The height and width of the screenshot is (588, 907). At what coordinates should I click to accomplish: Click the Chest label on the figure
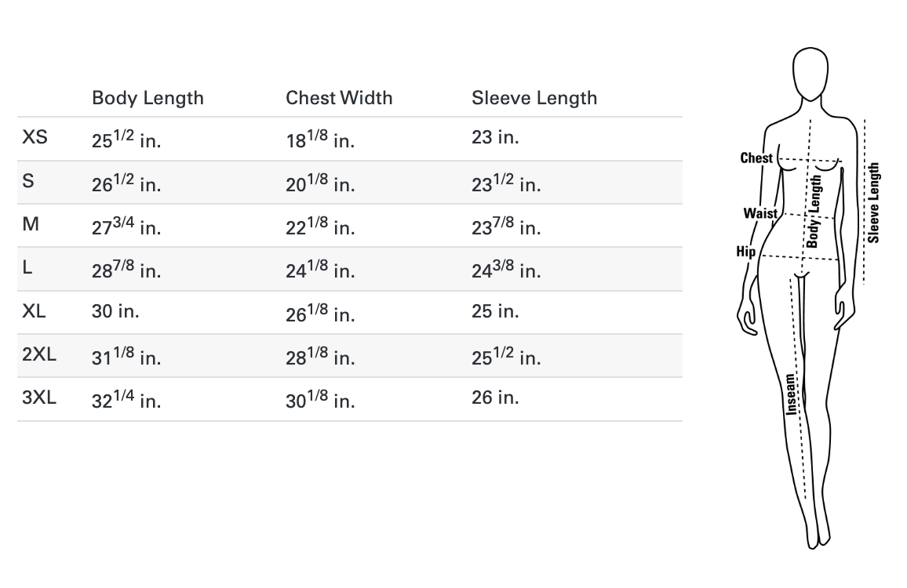(756, 158)
